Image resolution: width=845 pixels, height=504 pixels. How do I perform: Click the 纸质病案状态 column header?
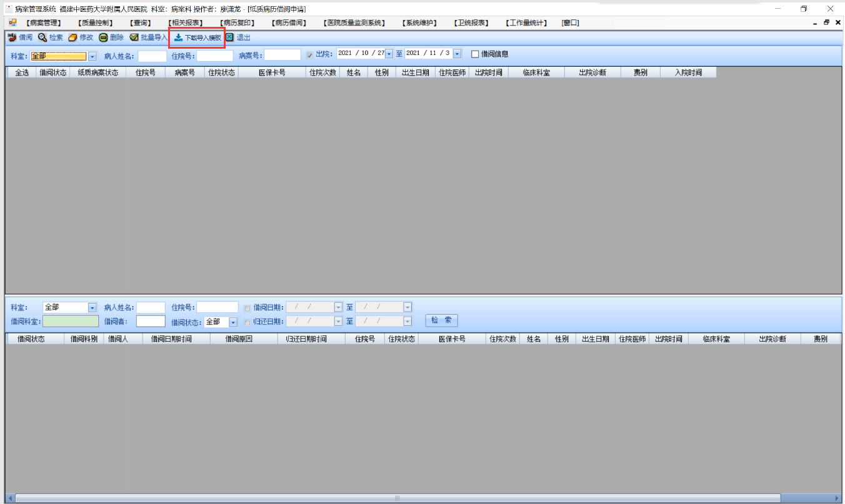click(x=98, y=72)
